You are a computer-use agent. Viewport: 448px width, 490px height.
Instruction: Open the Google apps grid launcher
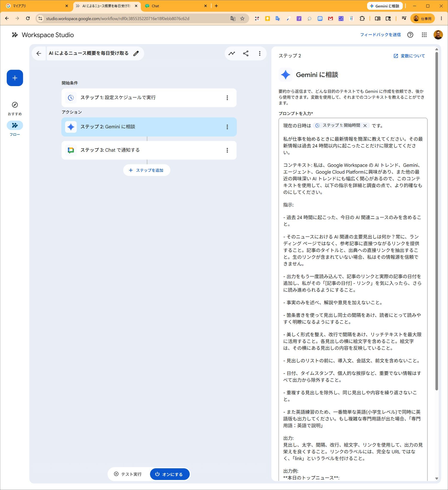coord(424,35)
